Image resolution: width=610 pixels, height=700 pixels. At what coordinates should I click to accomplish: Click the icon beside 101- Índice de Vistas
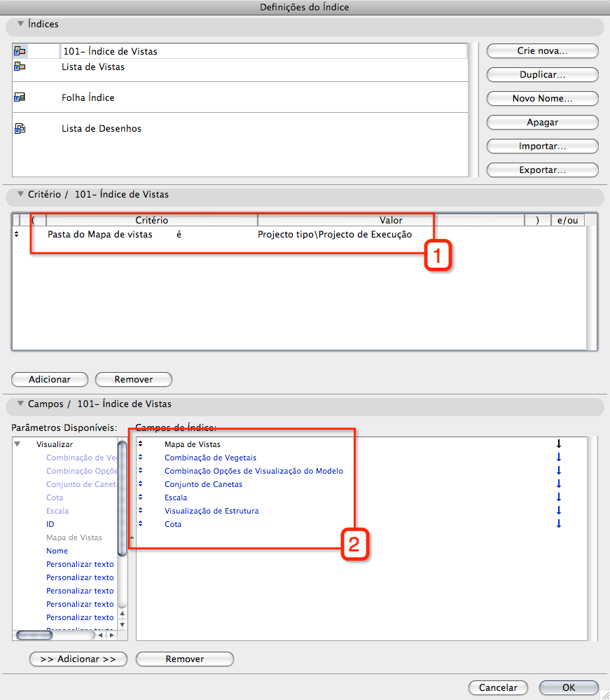pyautogui.click(x=20, y=51)
